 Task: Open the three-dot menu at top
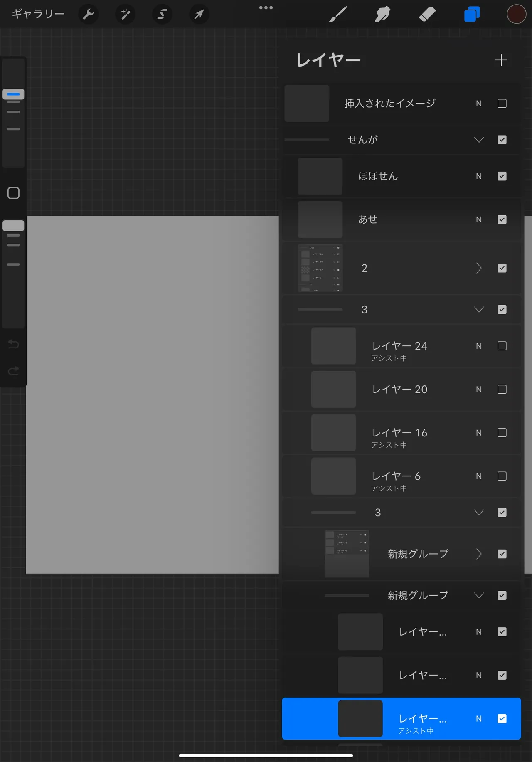(266, 7)
